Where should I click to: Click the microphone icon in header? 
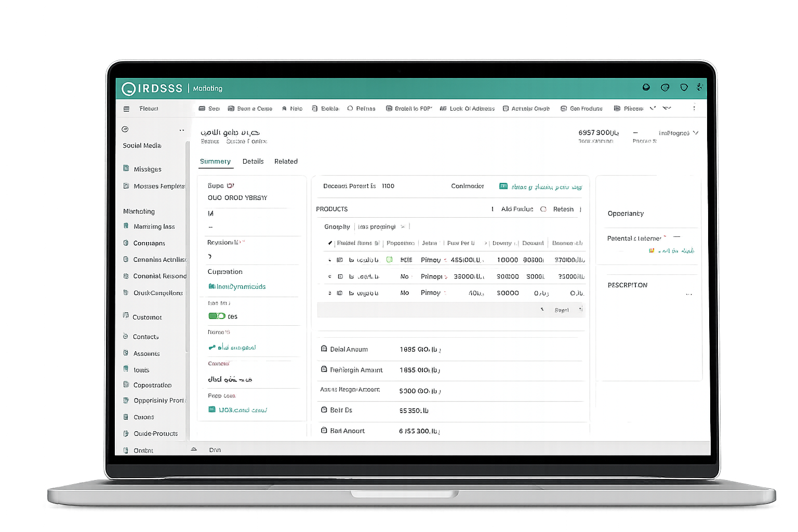[699, 87]
